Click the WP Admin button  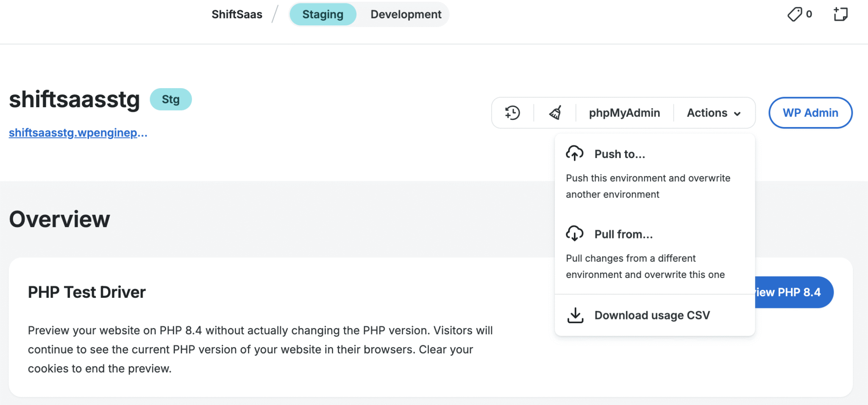tap(810, 113)
